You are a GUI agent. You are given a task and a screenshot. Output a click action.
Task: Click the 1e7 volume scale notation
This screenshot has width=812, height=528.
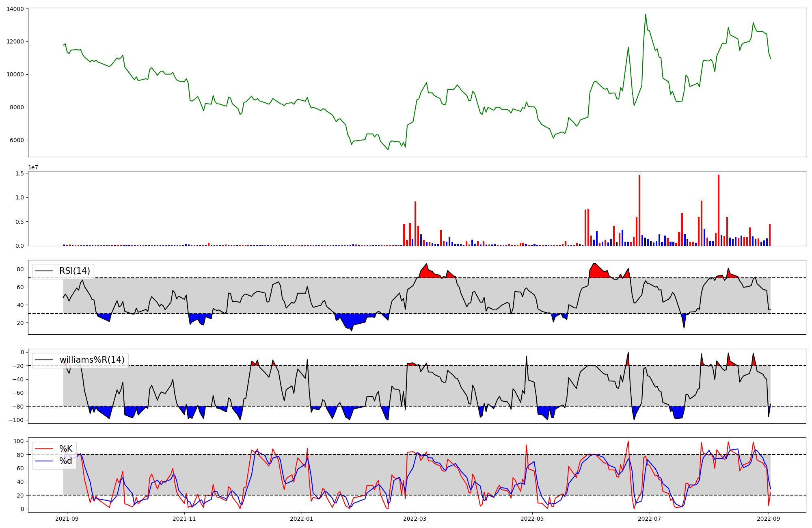[33, 167]
